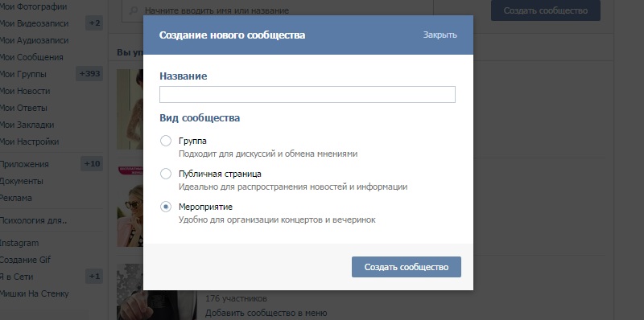This screenshot has width=644, height=320.
Task: Click the Группа option label text
Action: [192, 142]
